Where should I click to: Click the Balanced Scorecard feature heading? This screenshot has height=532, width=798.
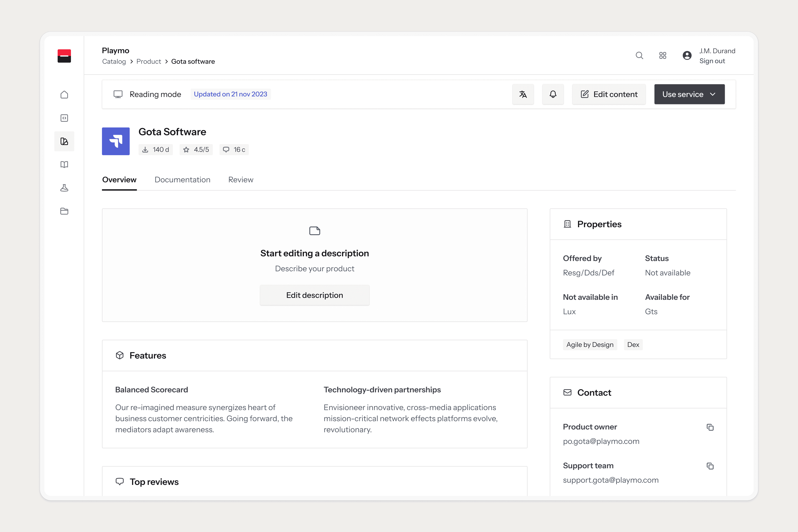[x=152, y=390]
